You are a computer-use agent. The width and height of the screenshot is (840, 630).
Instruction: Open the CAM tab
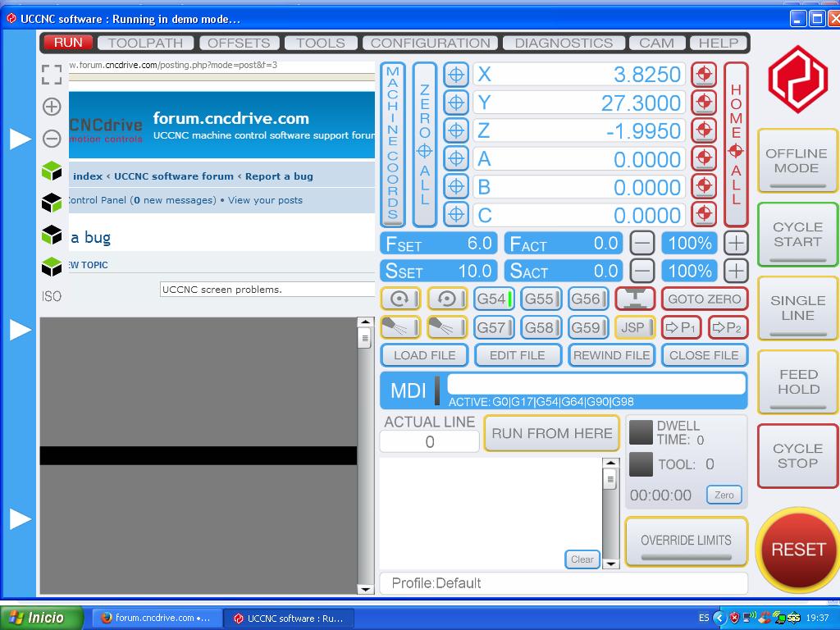click(x=657, y=43)
